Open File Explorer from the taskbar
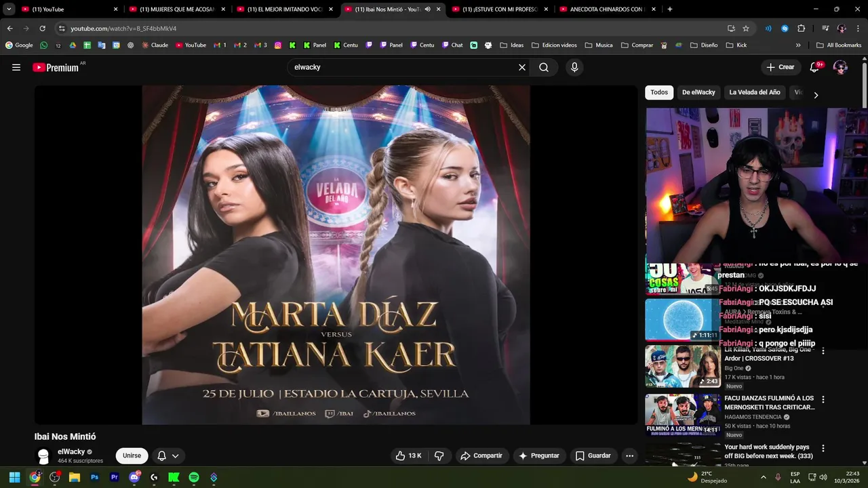Screen dimensions: 868x488 (75, 477)
